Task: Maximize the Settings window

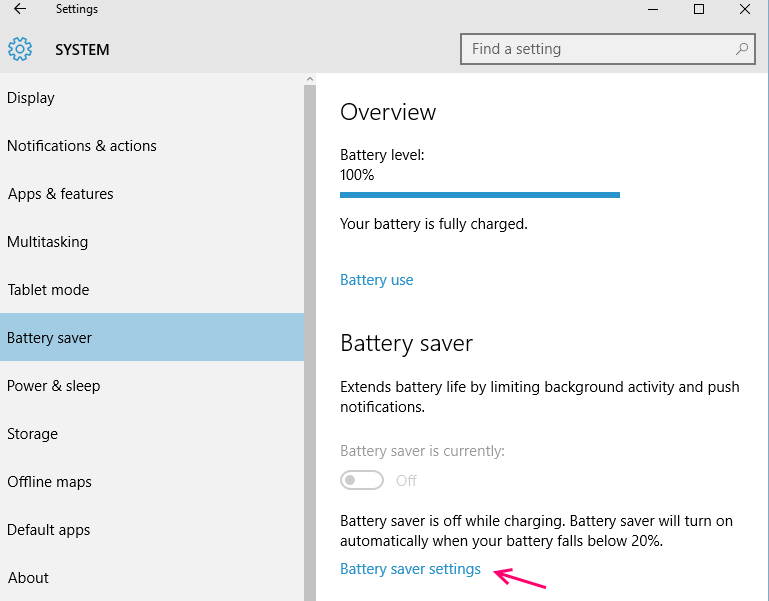Action: click(699, 9)
